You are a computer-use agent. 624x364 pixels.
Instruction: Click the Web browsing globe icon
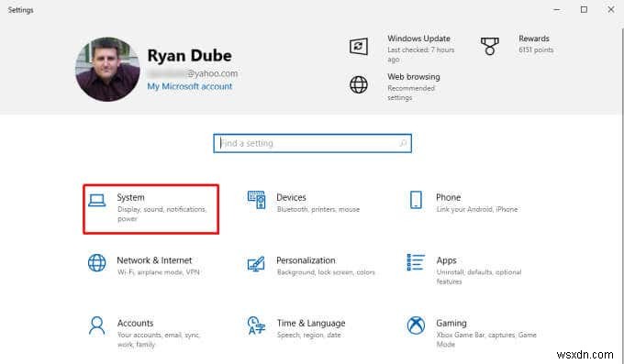click(359, 84)
